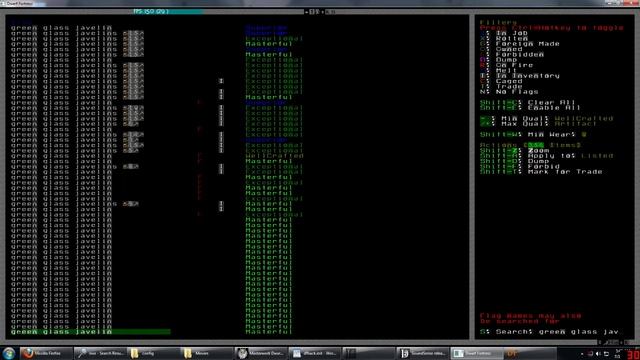640x360 pixels.
Task: Open dfhack.init WordPad taskbar item
Action: (x=314, y=353)
